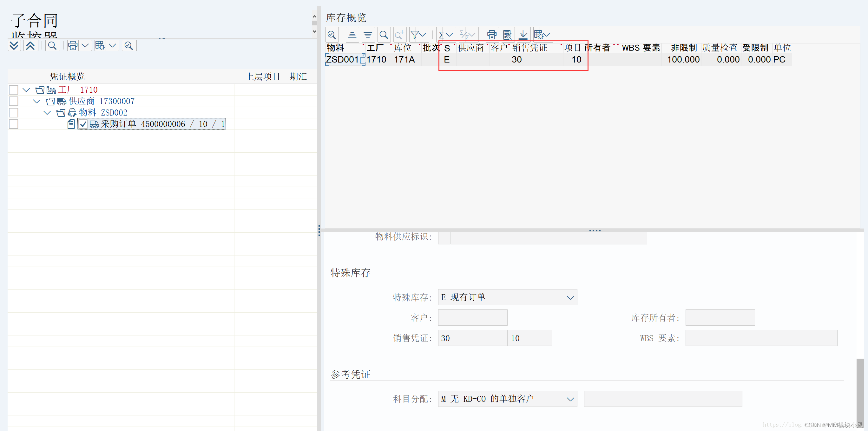Check the box beside 工厂 1710 row

13,90
